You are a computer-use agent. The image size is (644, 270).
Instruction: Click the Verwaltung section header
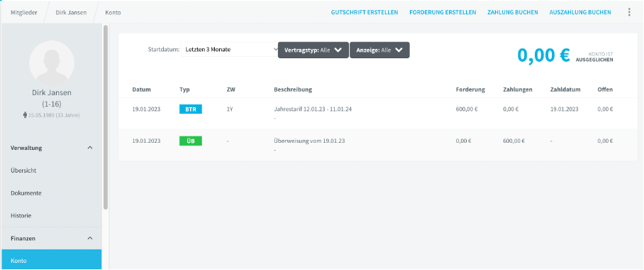(x=51, y=148)
